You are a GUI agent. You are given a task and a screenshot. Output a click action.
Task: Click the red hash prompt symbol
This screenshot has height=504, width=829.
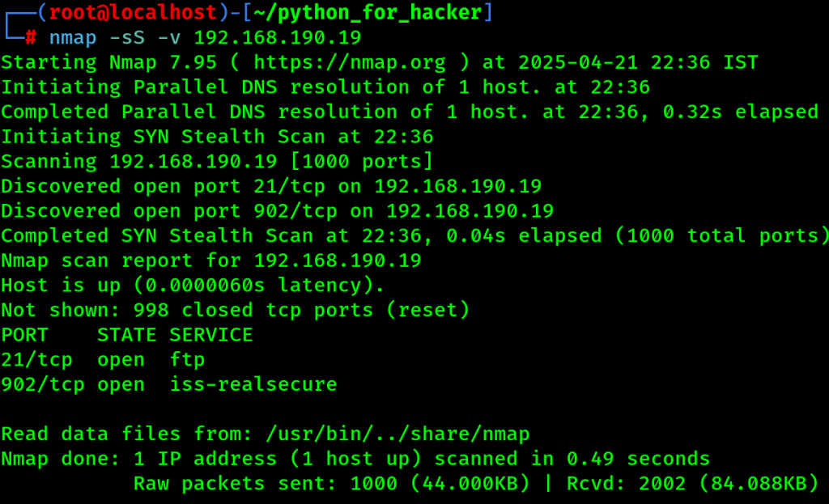click(31, 37)
